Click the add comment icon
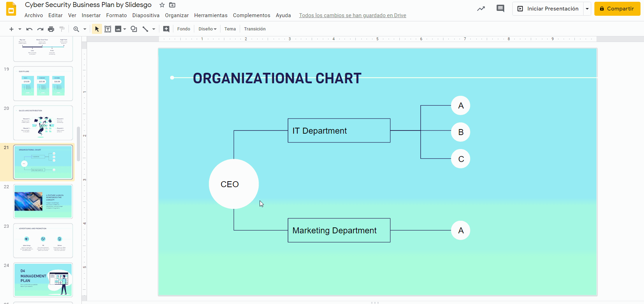644x304 pixels. 166,29
